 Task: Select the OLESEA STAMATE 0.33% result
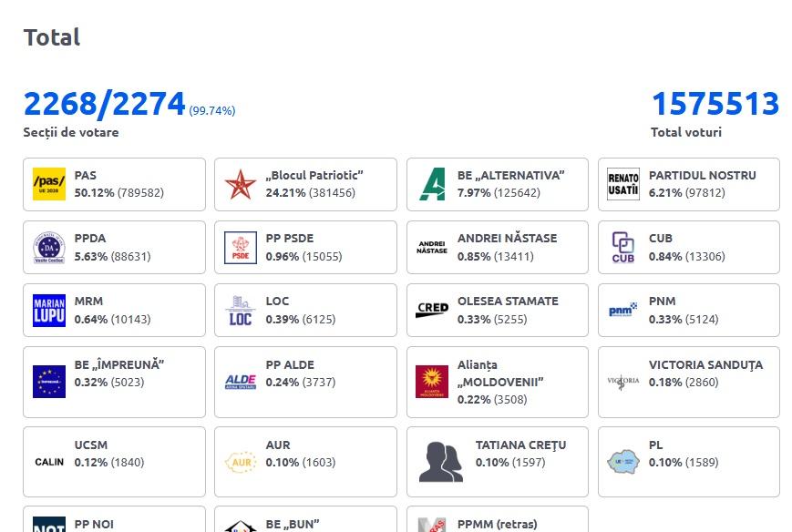tap(492, 320)
